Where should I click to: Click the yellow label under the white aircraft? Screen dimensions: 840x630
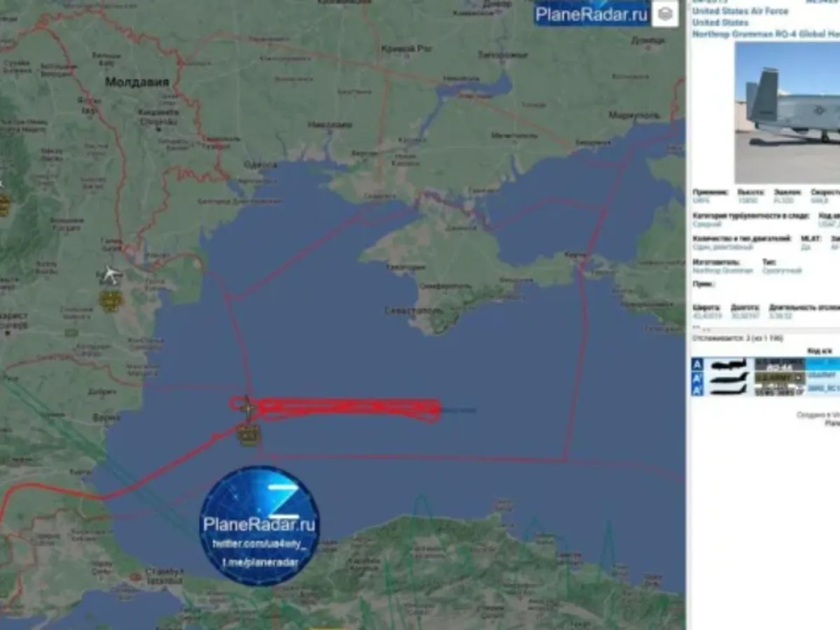tap(110, 301)
